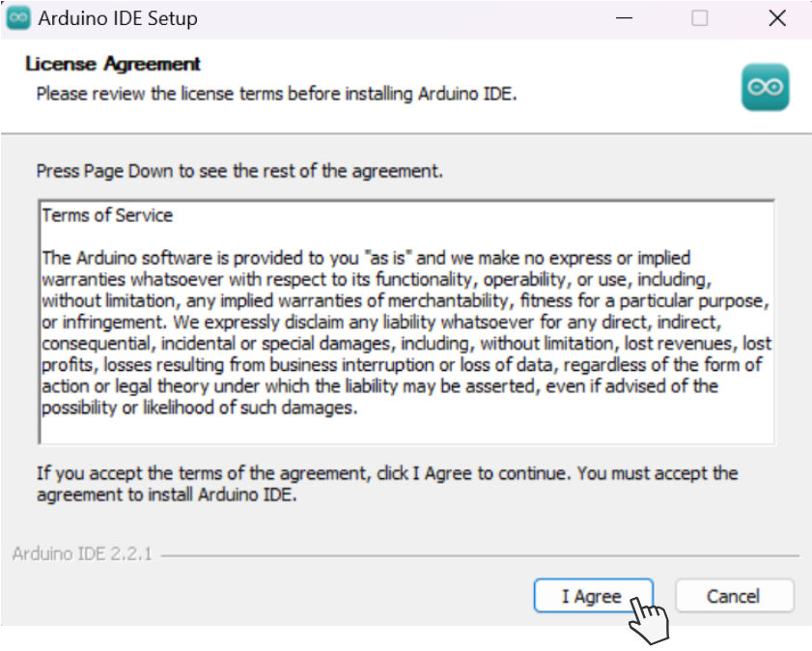Screen dimensions: 812x651
Task: Cancel the Arduino IDE installation
Action: point(734,596)
